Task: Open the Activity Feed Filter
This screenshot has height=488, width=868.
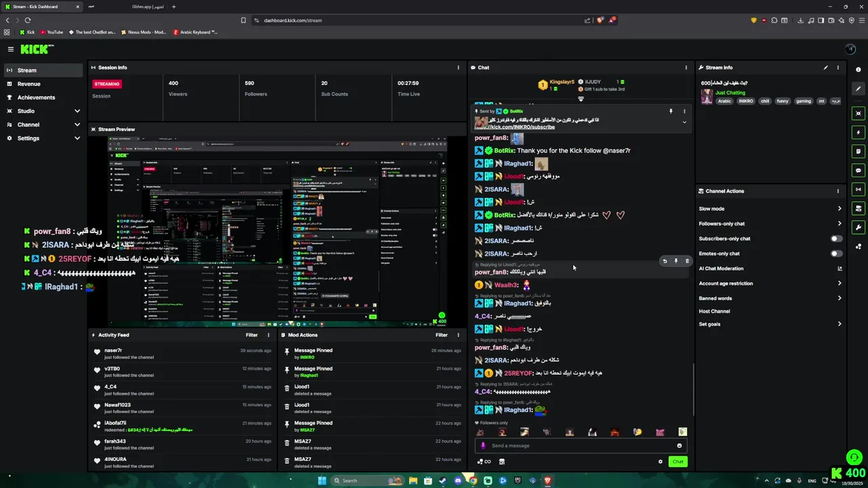Action: [x=252, y=335]
